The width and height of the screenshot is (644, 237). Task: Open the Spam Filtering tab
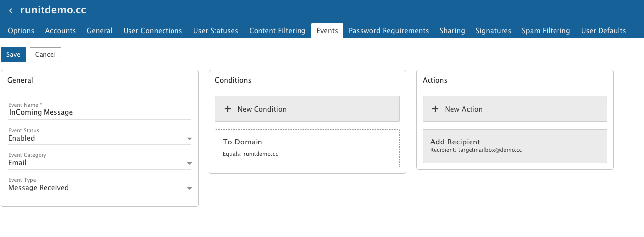546,31
